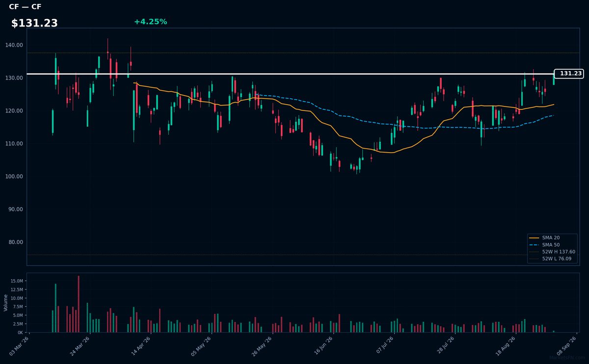
Task: Click the 16 Jun '26 date label
Action: [x=323, y=346]
